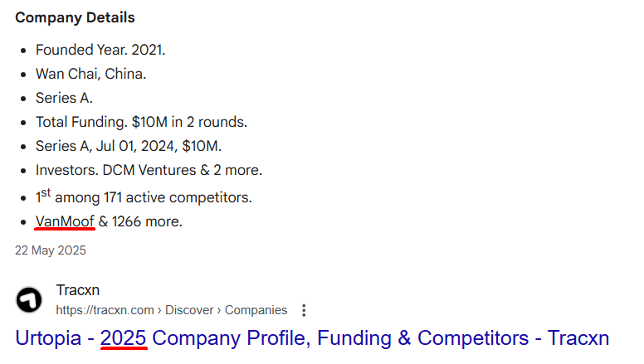Click the 22 May 2025 date

(x=51, y=250)
